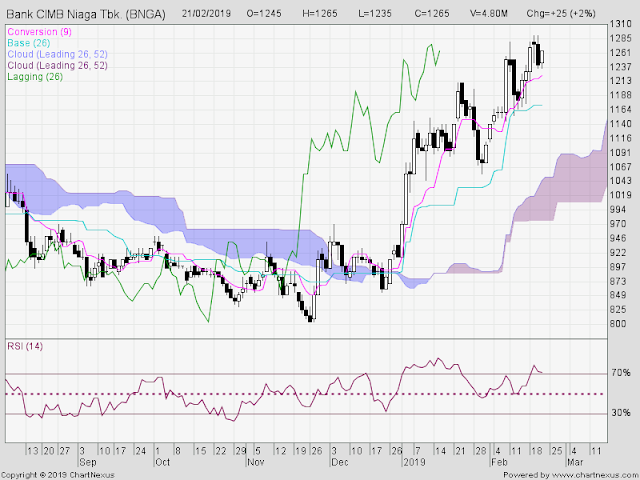Viewport: 640px width, 480px height.
Task: Click the C=1265 close value
Action: 432,13
